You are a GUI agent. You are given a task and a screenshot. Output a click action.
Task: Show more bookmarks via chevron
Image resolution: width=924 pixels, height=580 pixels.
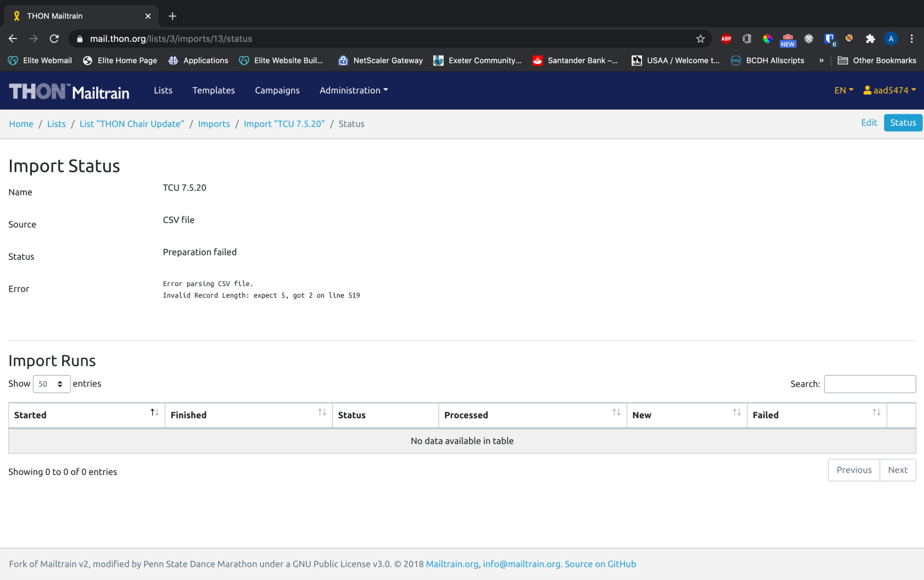tap(821, 61)
